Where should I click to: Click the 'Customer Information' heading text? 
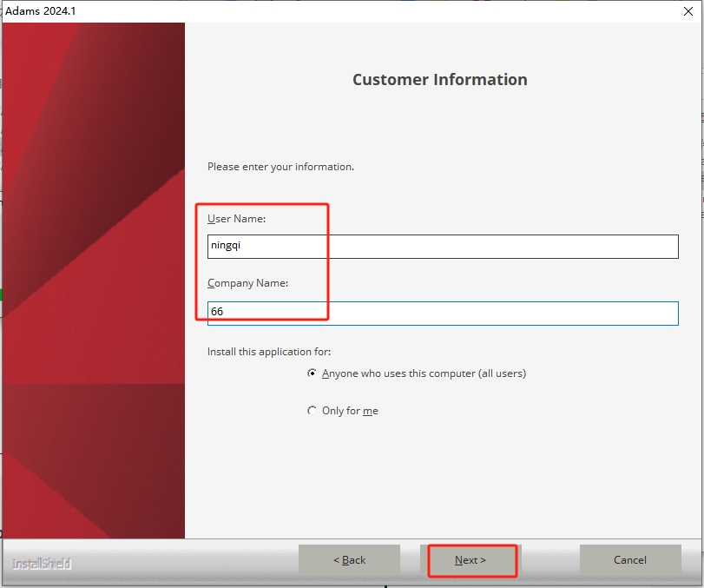click(x=439, y=80)
